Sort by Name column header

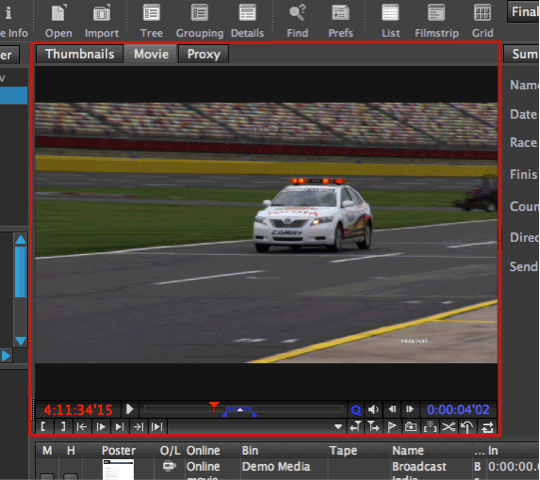pos(408,450)
